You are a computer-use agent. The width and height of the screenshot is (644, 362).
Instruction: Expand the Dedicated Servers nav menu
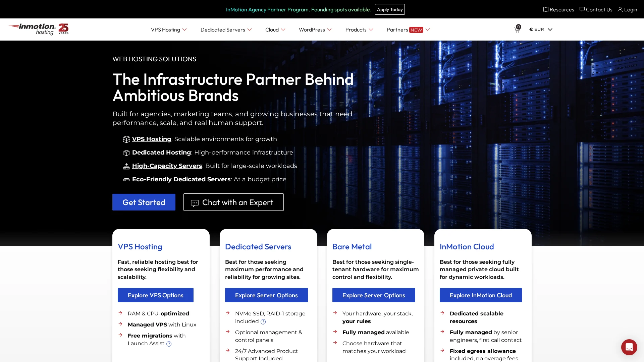(x=226, y=29)
